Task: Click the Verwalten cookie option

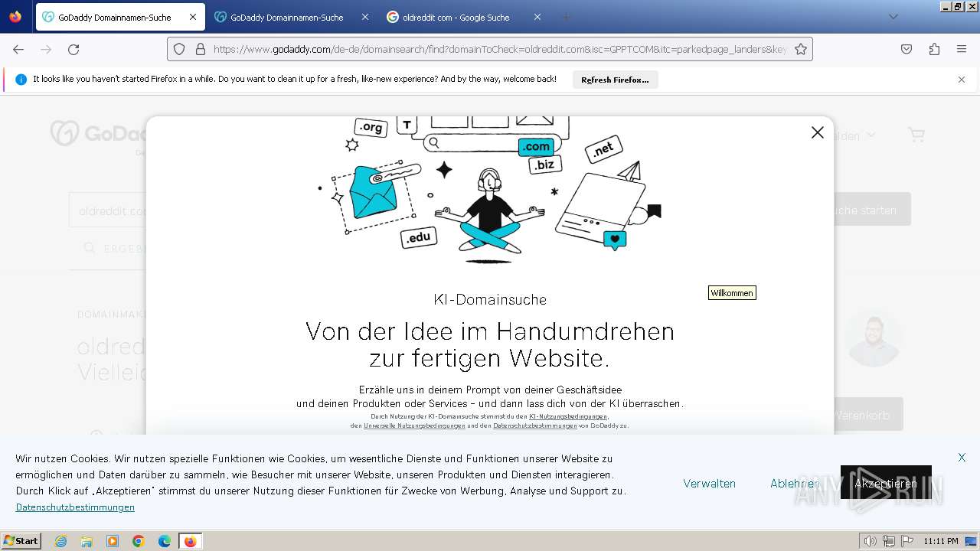Action: [709, 484]
